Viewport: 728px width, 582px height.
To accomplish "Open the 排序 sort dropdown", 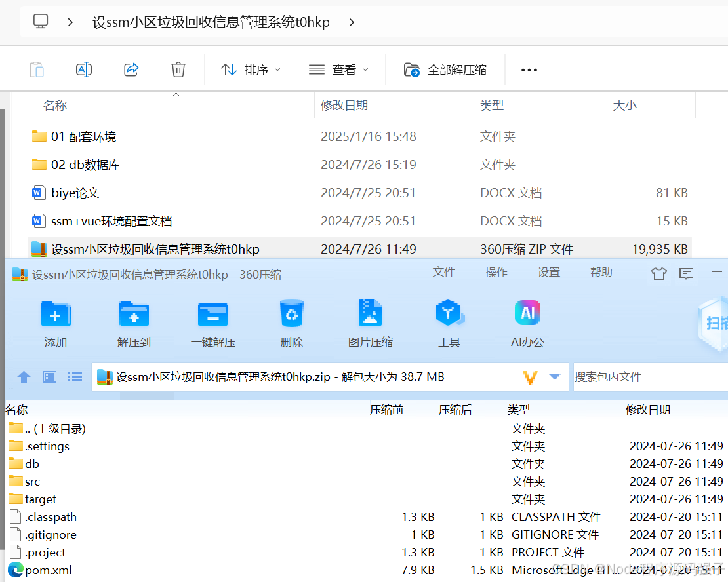I will click(251, 69).
